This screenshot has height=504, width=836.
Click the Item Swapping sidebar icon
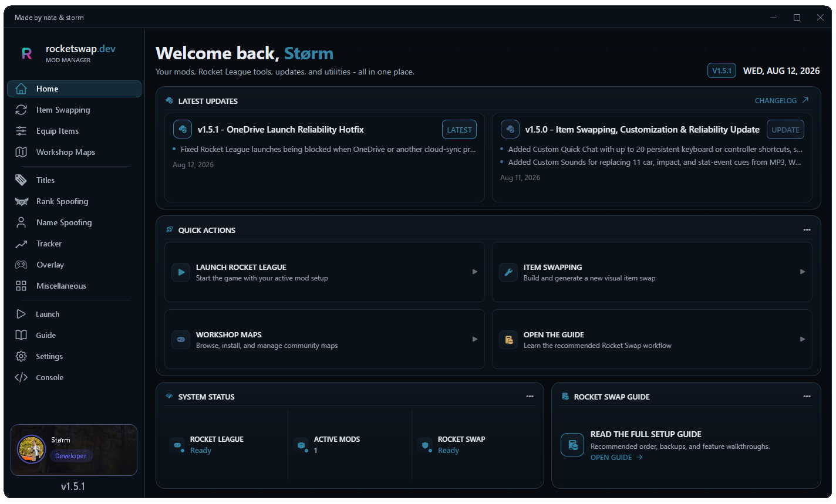[x=21, y=110]
